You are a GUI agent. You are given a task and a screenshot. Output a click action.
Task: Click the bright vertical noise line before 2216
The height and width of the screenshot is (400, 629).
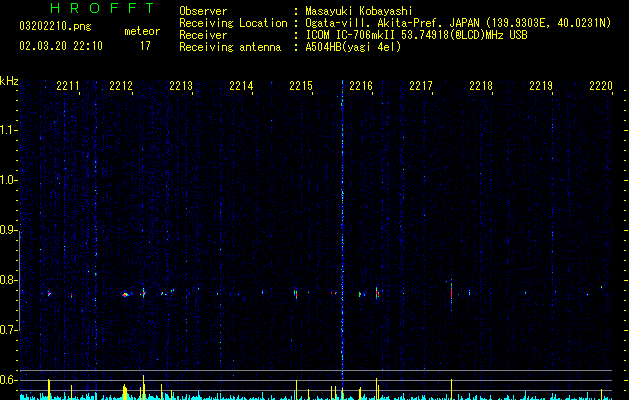pos(342,229)
